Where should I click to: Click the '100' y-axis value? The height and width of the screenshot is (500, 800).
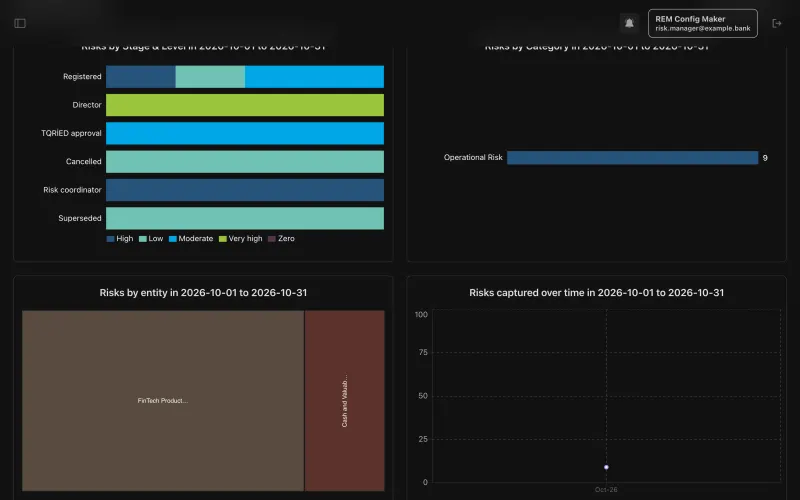click(421, 315)
